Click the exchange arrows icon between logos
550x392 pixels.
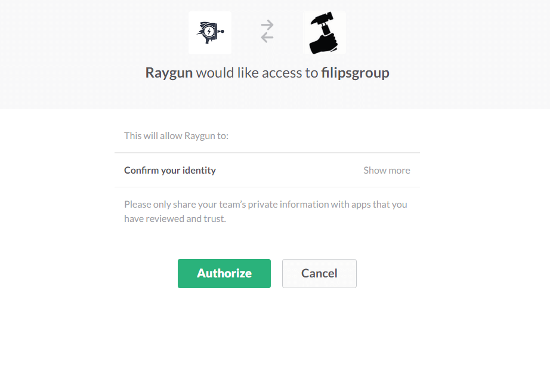(x=267, y=32)
